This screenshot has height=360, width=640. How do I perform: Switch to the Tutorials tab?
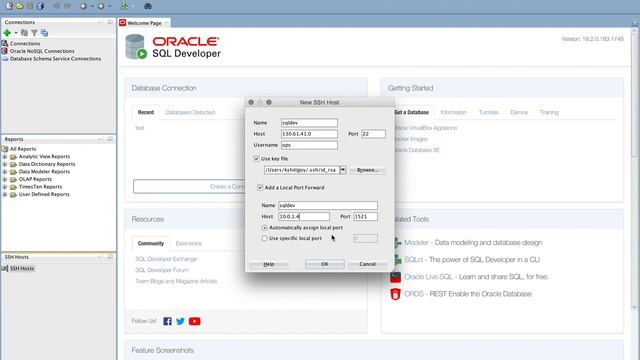click(489, 112)
